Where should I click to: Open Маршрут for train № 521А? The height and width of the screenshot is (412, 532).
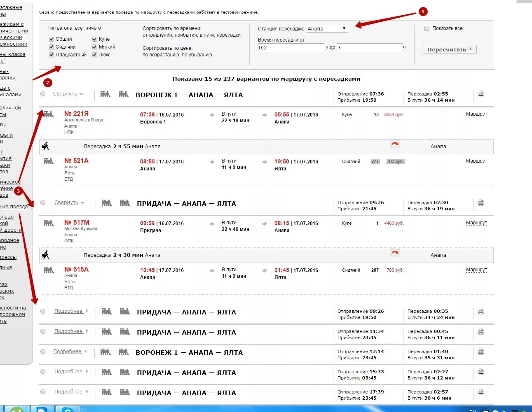point(476,161)
